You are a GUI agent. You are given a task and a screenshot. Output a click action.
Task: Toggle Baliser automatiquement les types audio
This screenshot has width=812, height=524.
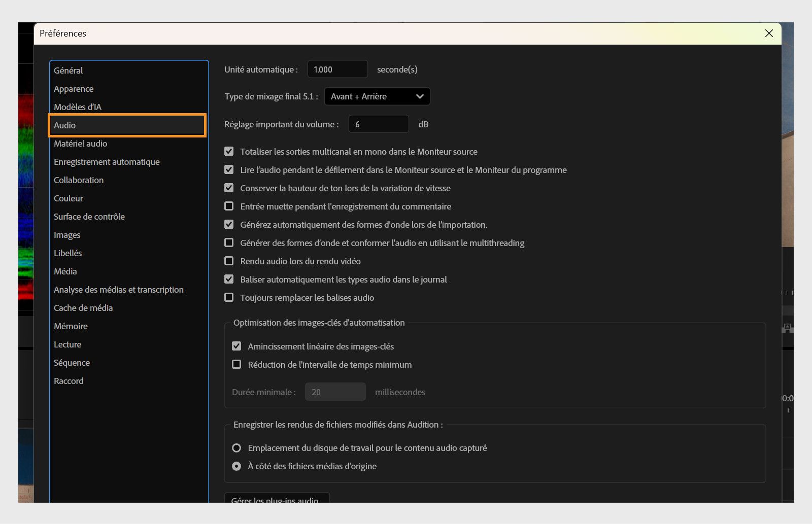pos(229,279)
